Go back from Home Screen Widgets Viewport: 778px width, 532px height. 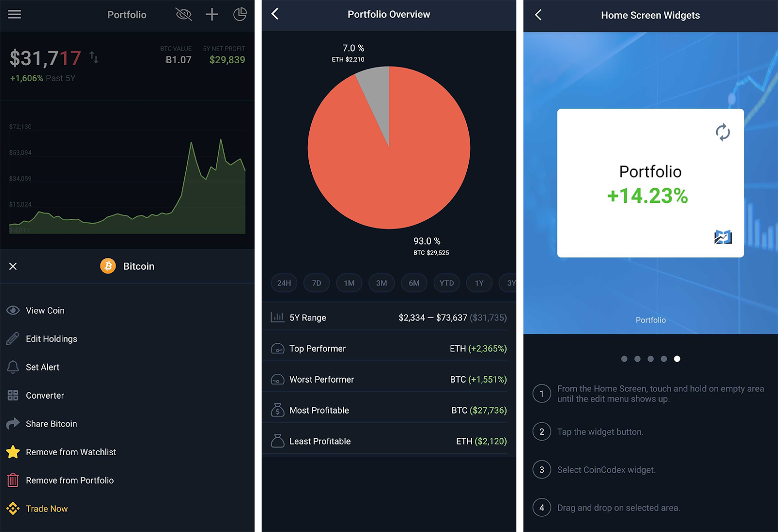coord(538,15)
